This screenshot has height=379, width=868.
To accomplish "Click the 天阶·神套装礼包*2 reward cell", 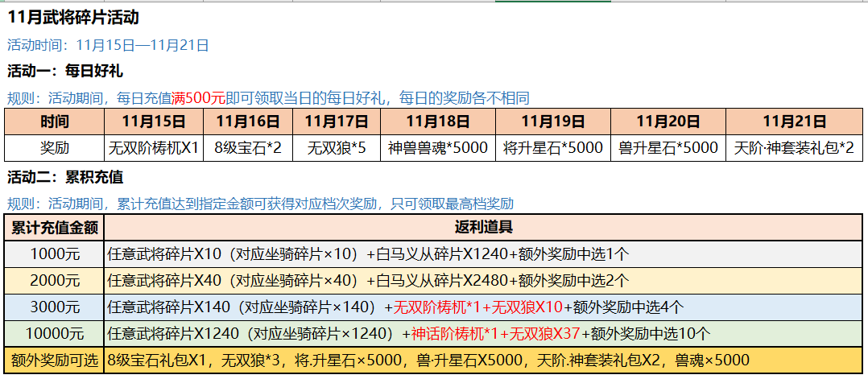I will (794, 148).
